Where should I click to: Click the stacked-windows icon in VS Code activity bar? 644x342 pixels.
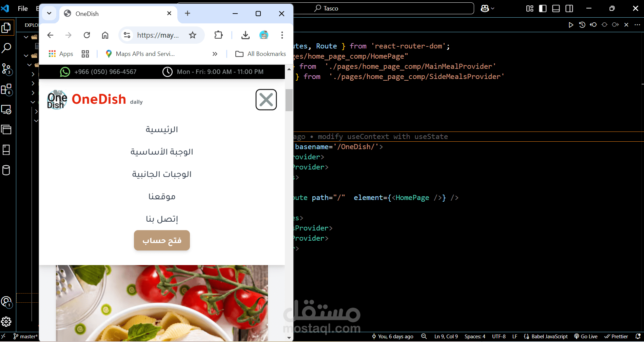[6, 129]
